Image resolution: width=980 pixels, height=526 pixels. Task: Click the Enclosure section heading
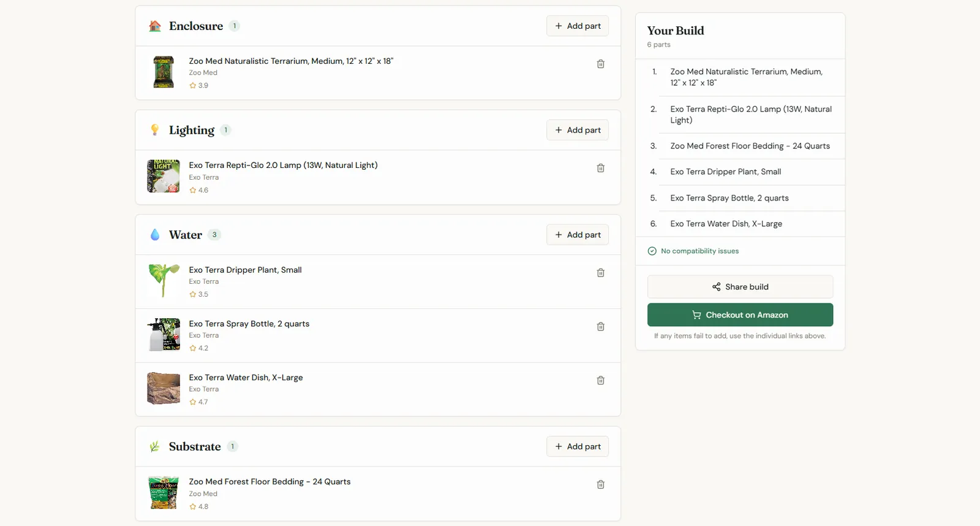(196, 26)
